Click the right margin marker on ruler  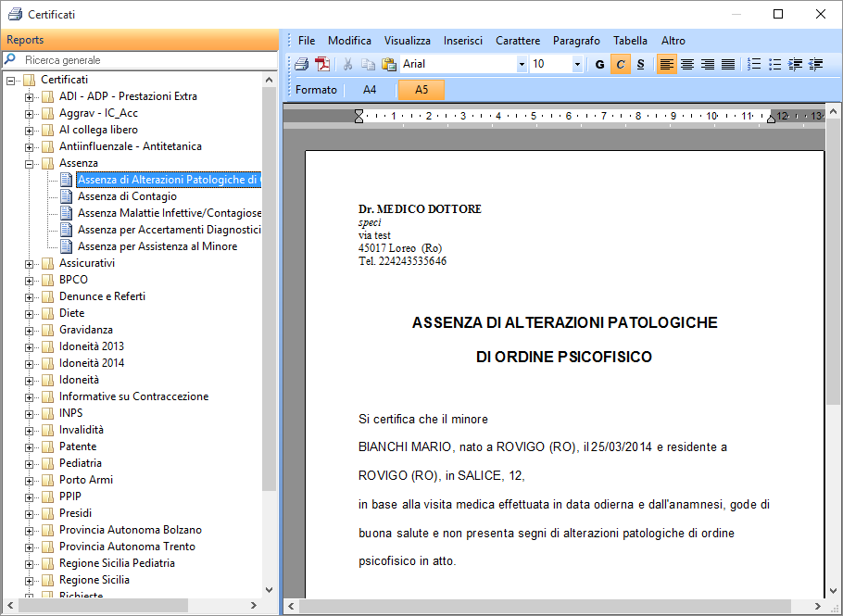click(x=771, y=118)
